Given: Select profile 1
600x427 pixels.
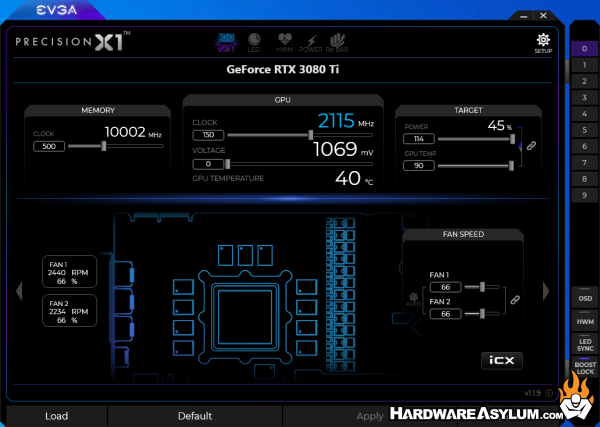Looking at the screenshot, I should point(584,65).
